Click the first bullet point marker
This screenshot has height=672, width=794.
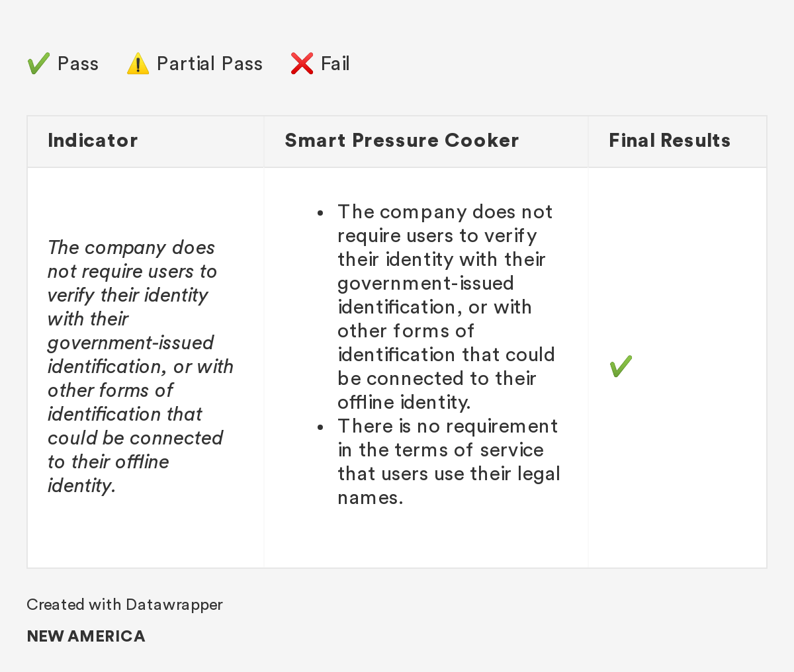click(320, 213)
